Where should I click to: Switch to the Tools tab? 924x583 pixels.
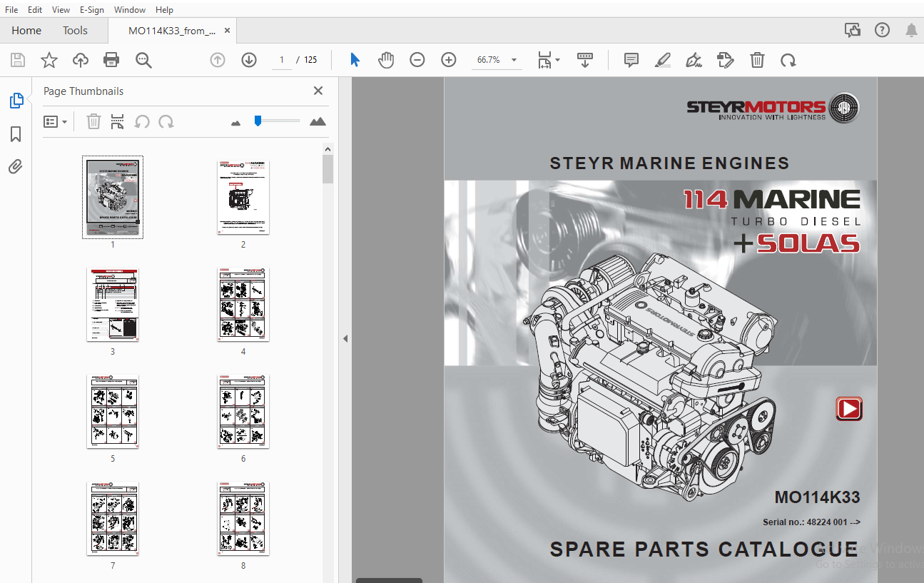pyautogui.click(x=75, y=30)
